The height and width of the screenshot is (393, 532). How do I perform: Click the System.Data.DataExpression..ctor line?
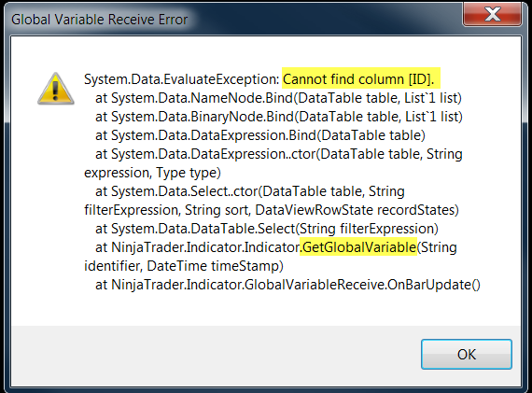tap(279, 154)
